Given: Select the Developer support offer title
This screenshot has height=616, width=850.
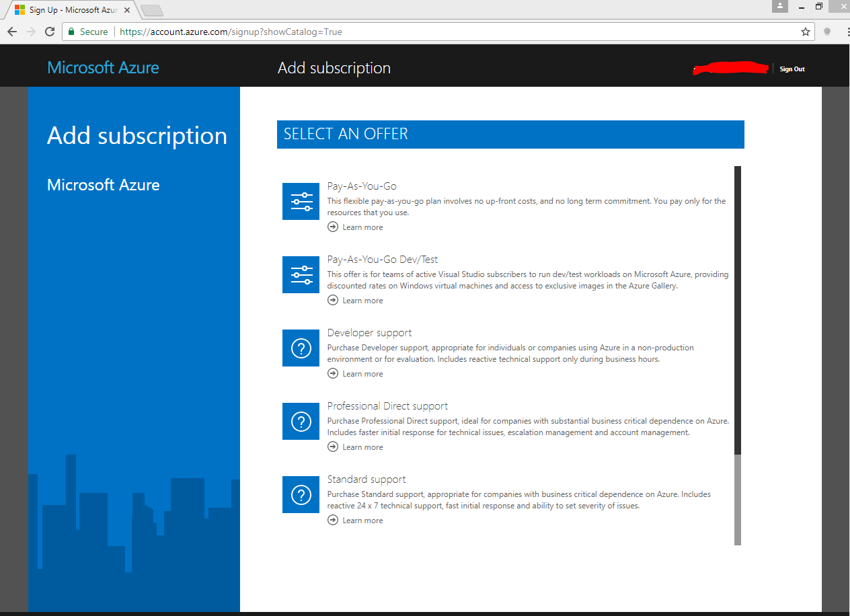Looking at the screenshot, I should coord(369,333).
